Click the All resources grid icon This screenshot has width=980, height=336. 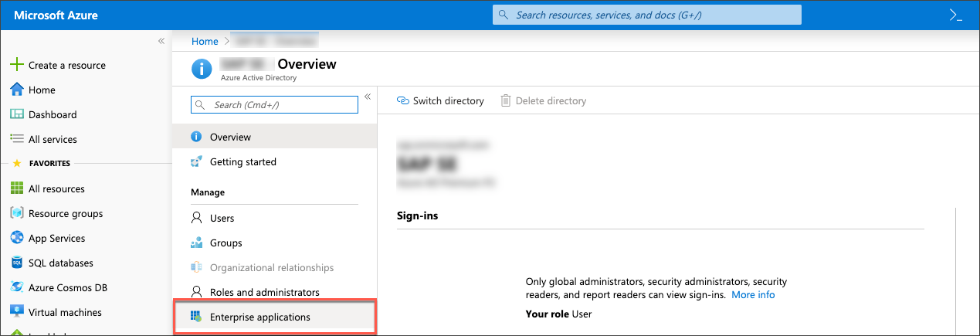17,188
